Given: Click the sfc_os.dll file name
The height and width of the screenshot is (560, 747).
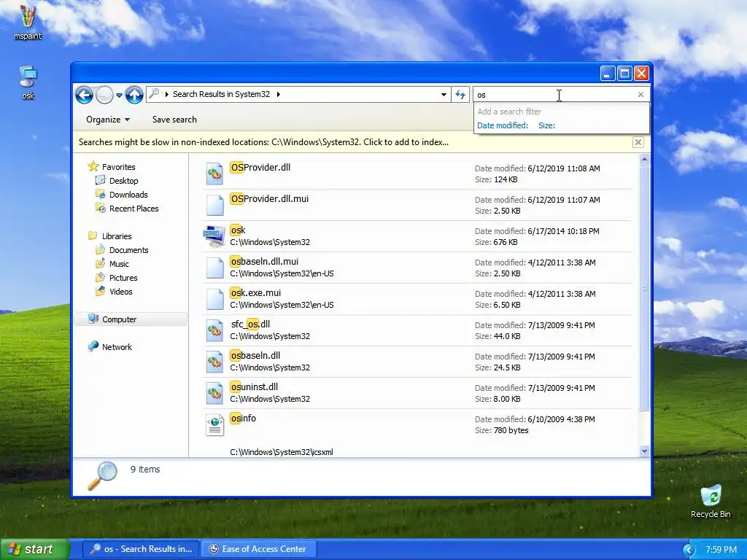Looking at the screenshot, I should pyautogui.click(x=251, y=324).
